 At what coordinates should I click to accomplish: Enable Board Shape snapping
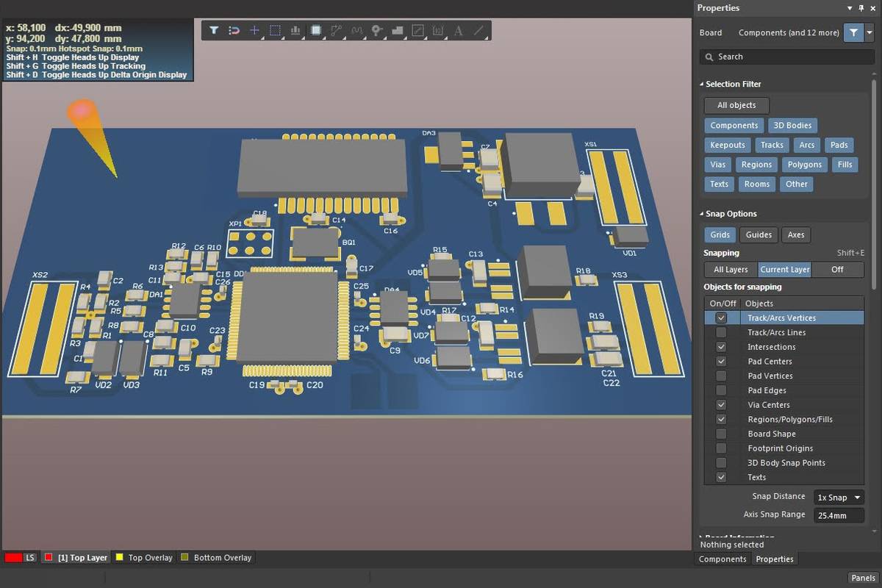(x=721, y=434)
